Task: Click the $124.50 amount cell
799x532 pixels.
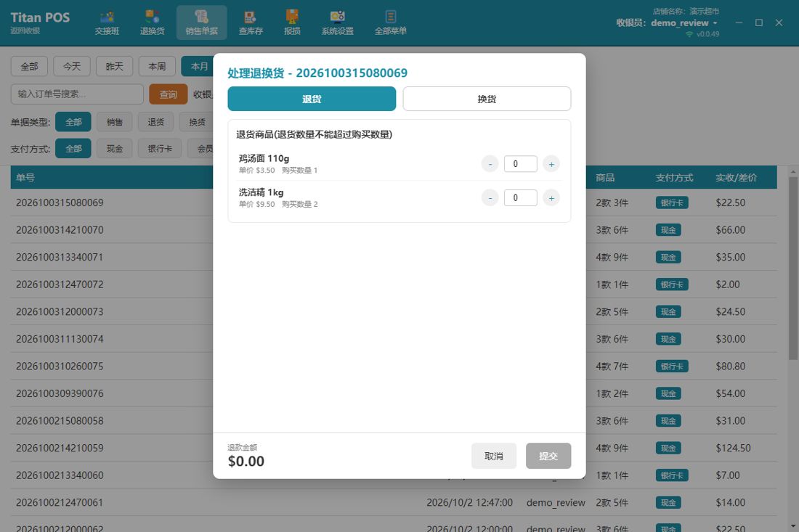Action: click(734, 448)
